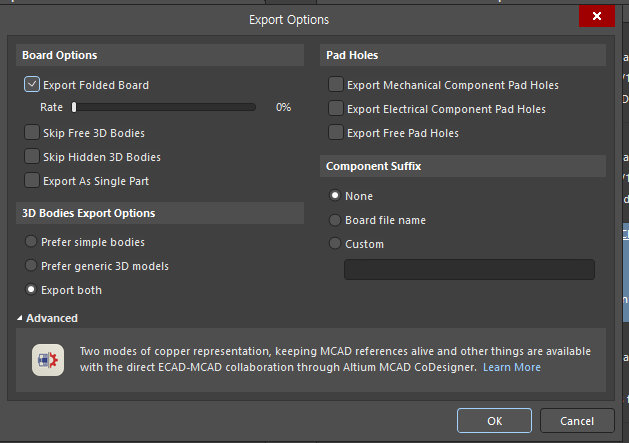Check Export Free Pad Holes
This screenshot has height=443, width=629.
click(336, 132)
